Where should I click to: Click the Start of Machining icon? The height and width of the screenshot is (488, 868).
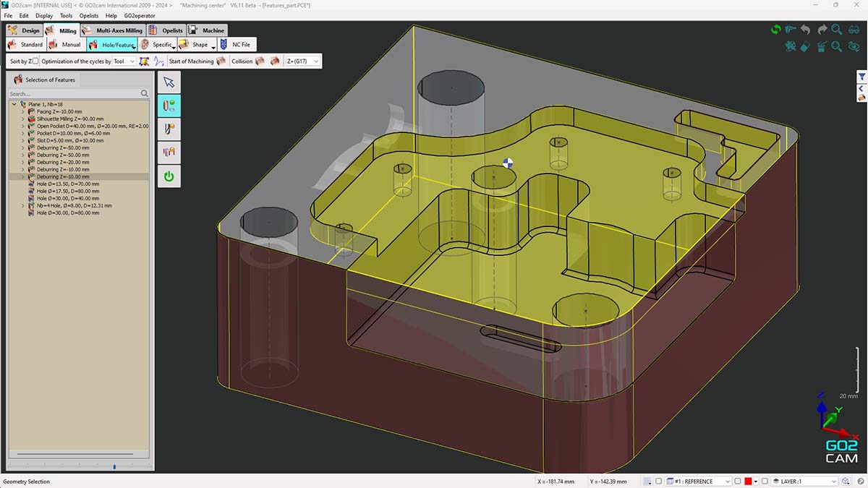(x=221, y=61)
